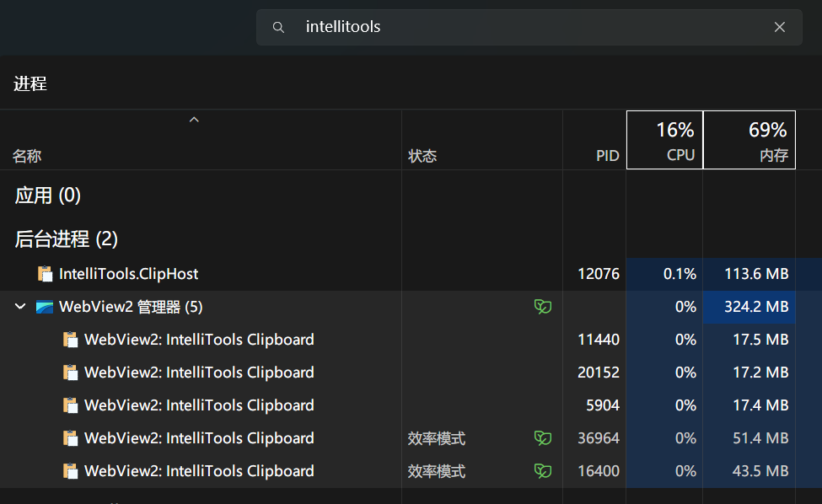Click the IntelliTools.ClipHost clipboard icon
The width and height of the screenshot is (822, 504).
point(45,273)
